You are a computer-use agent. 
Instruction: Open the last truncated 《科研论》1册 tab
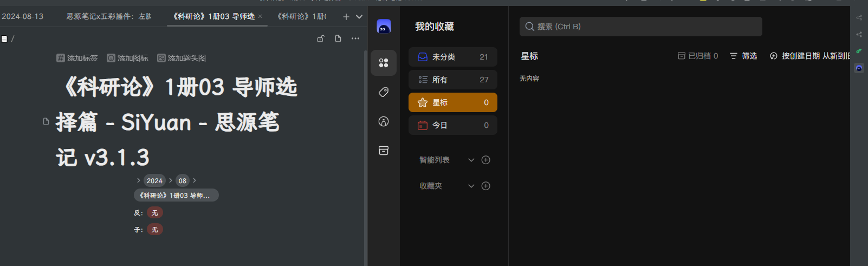(x=302, y=16)
